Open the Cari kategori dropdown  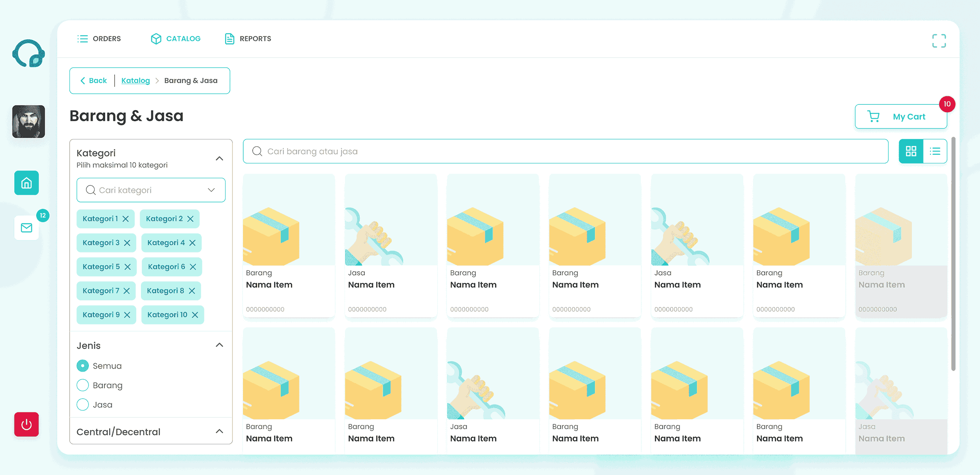tap(151, 190)
